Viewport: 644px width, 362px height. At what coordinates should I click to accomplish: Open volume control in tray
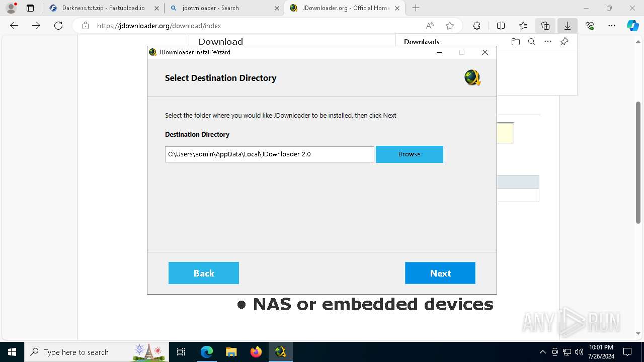579,352
